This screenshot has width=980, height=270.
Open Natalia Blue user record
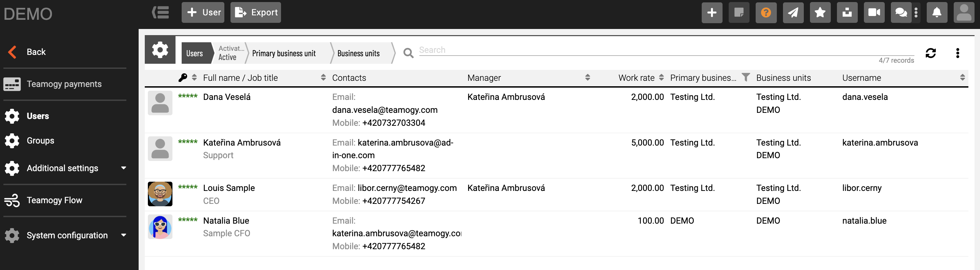(226, 221)
